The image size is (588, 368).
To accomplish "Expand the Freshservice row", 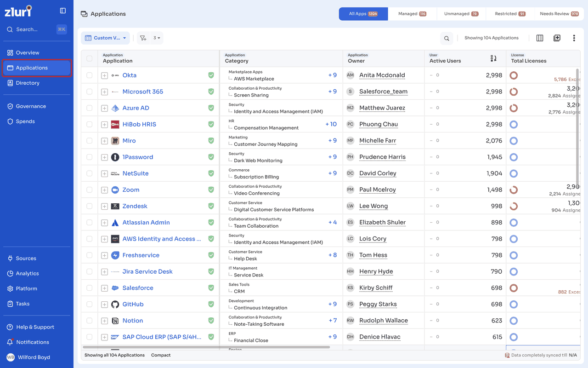I will [104, 255].
